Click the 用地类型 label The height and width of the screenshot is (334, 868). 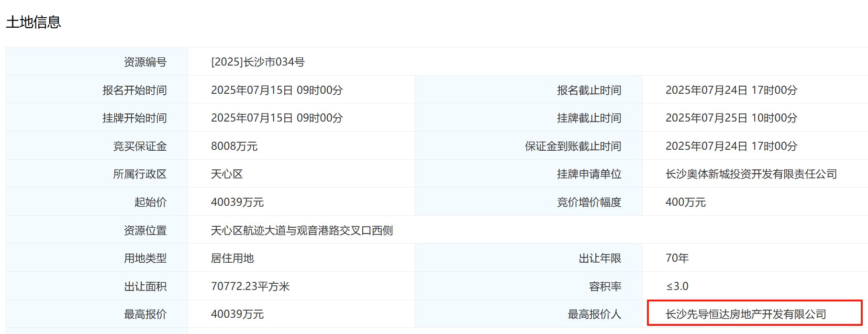[145, 258]
